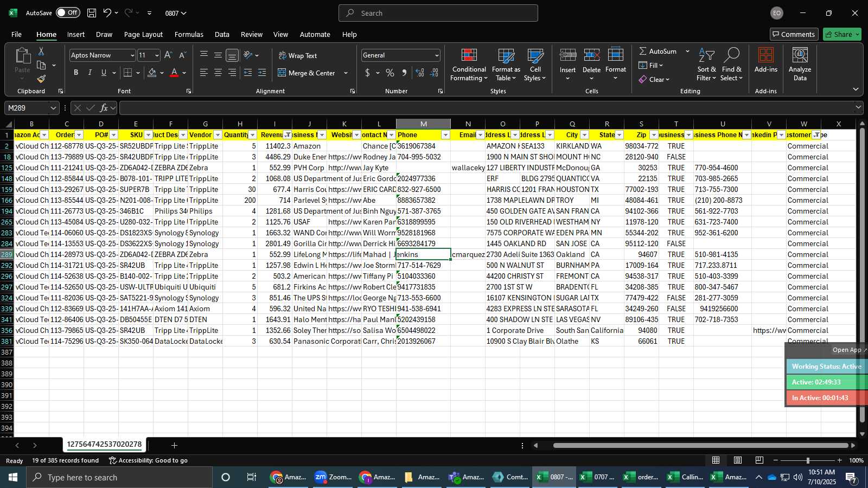Expand the Name Box dropdown
868x488 pixels.
(x=53, y=108)
